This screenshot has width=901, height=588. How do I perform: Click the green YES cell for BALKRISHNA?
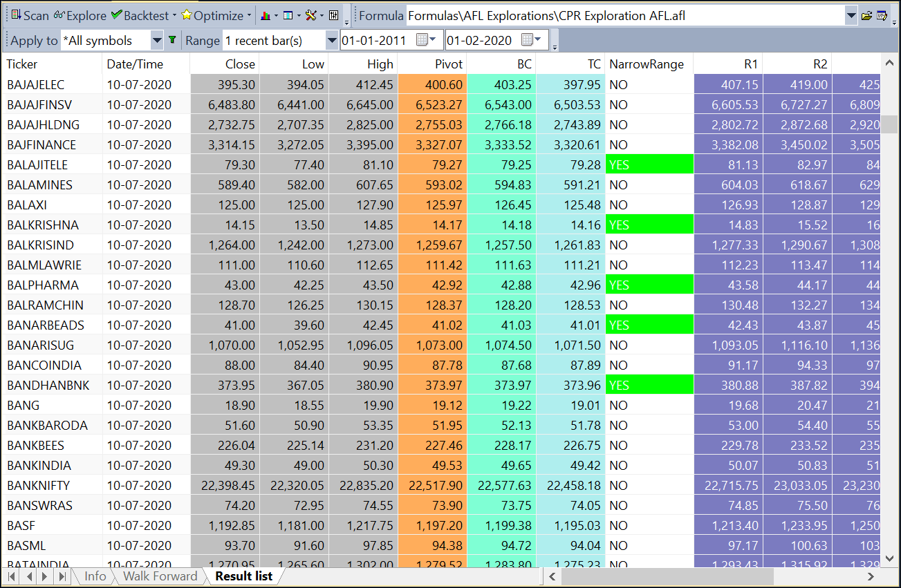649,225
